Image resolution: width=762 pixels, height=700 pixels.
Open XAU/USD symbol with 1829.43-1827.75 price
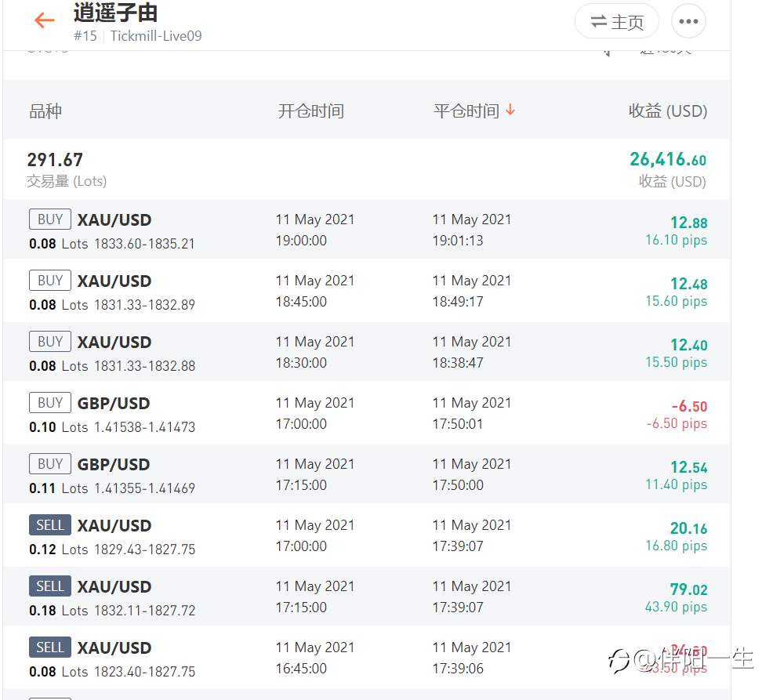click(x=114, y=526)
